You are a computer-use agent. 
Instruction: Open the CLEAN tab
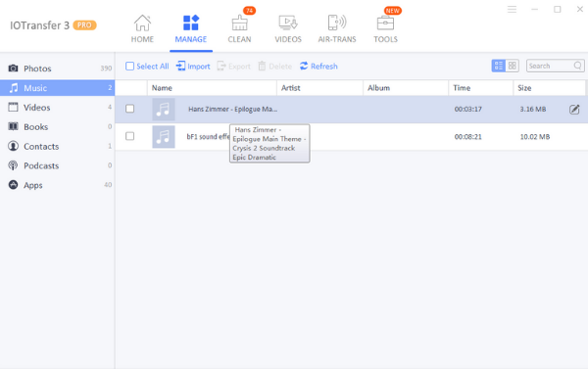(239, 28)
